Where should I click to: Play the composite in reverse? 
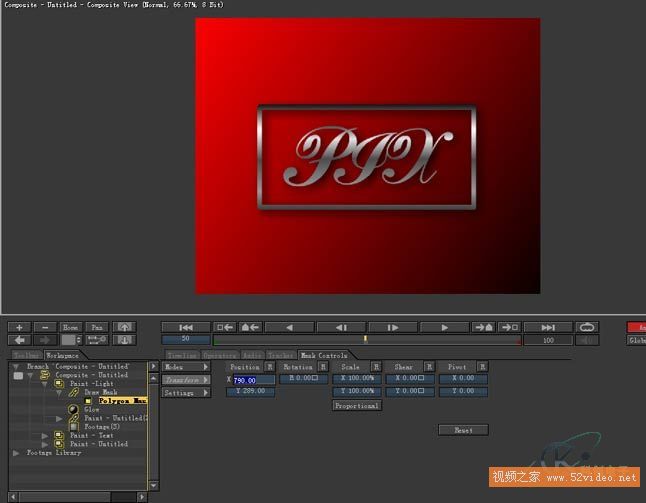click(290, 327)
